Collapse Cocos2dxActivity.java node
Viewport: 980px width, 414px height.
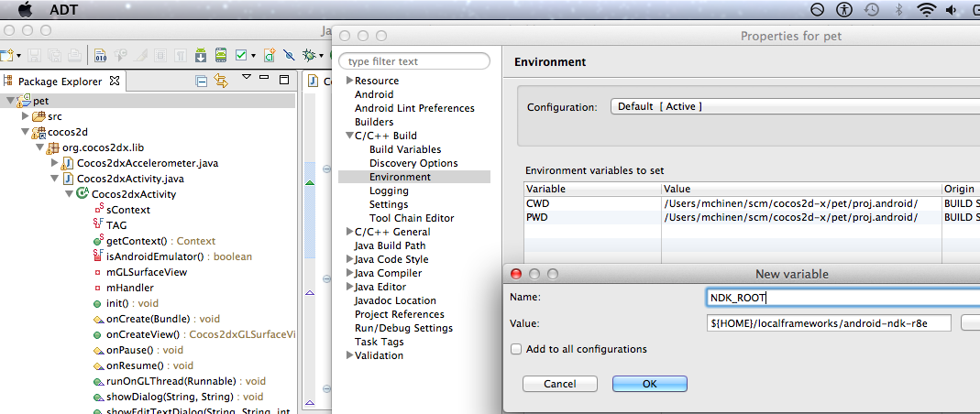(x=55, y=179)
